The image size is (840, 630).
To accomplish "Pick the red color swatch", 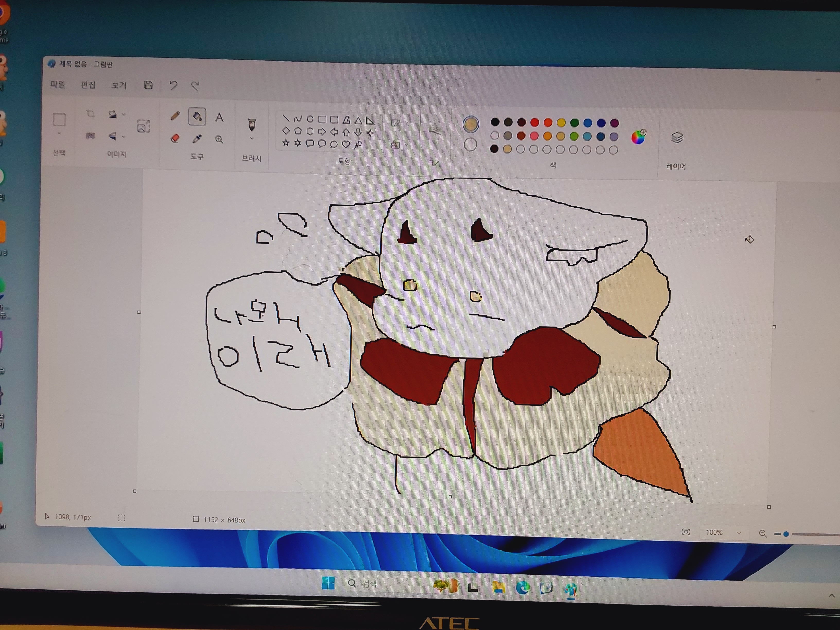I will click(535, 122).
